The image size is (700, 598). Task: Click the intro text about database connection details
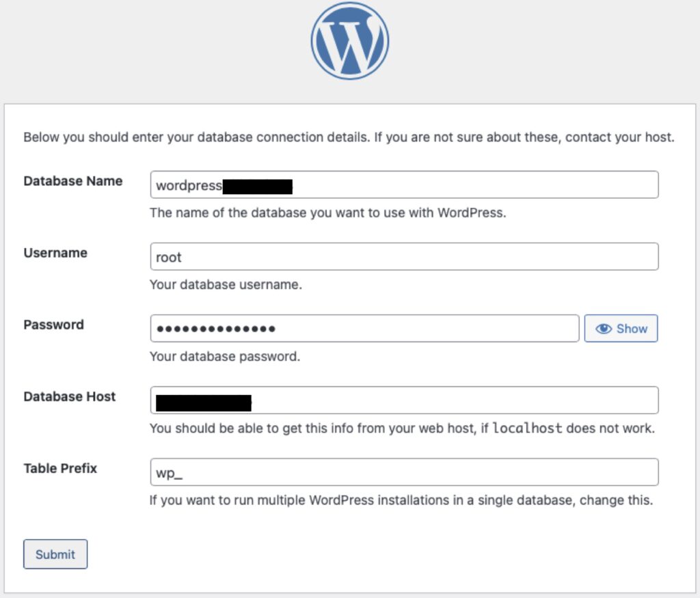click(x=349, y=137)
